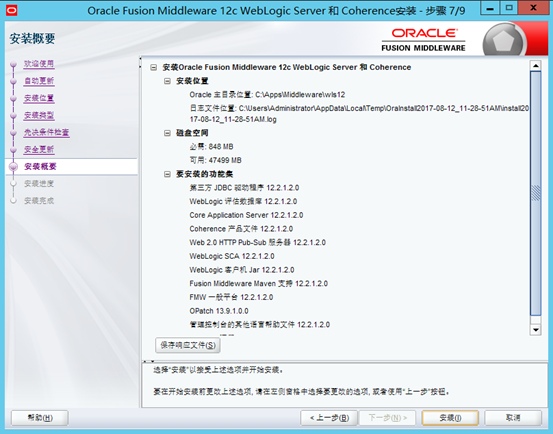
Task: Go to the 欢迎使用 step link
Action: point(39,64)
